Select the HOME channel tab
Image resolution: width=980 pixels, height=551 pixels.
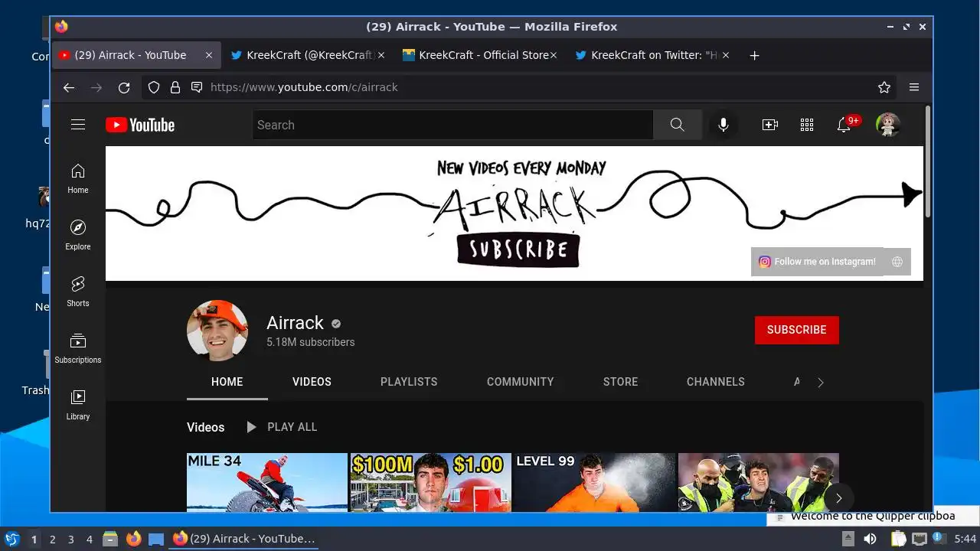227,382
